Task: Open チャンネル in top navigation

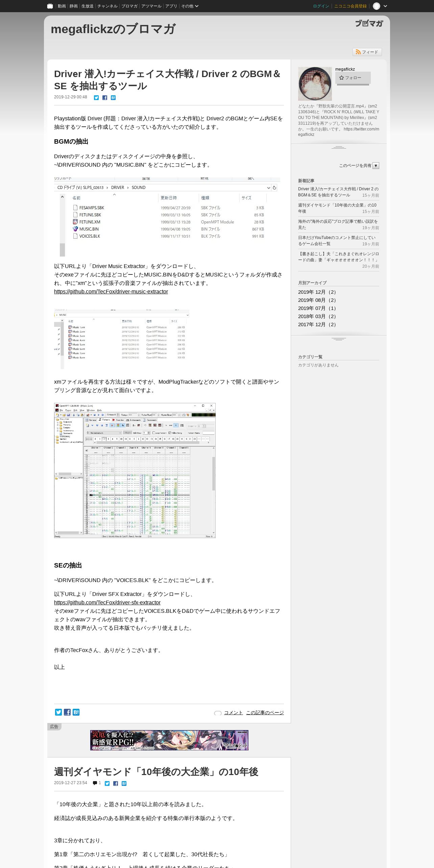Action: coord(107,6)
